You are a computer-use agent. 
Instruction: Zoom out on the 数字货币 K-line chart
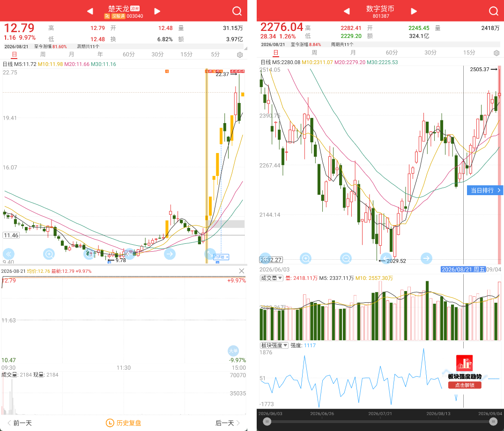[x=346, y=258]
